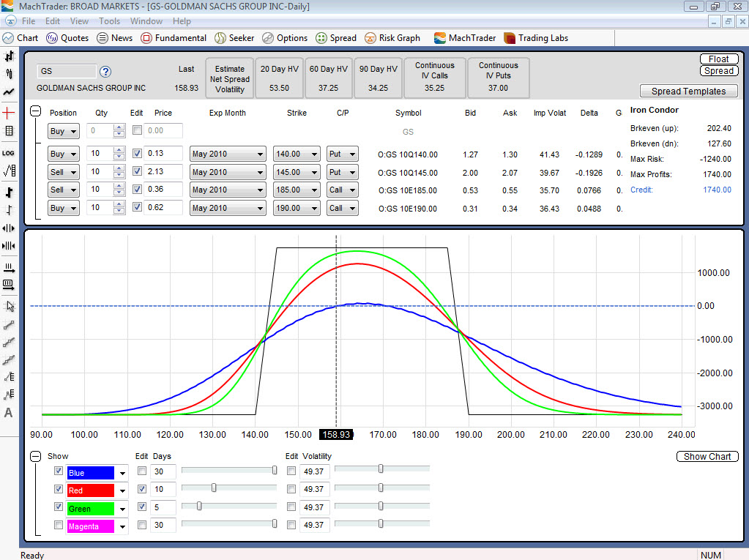Open the data table grid icon
This screenshot has height=560, width=749.
tap(9, 131)
